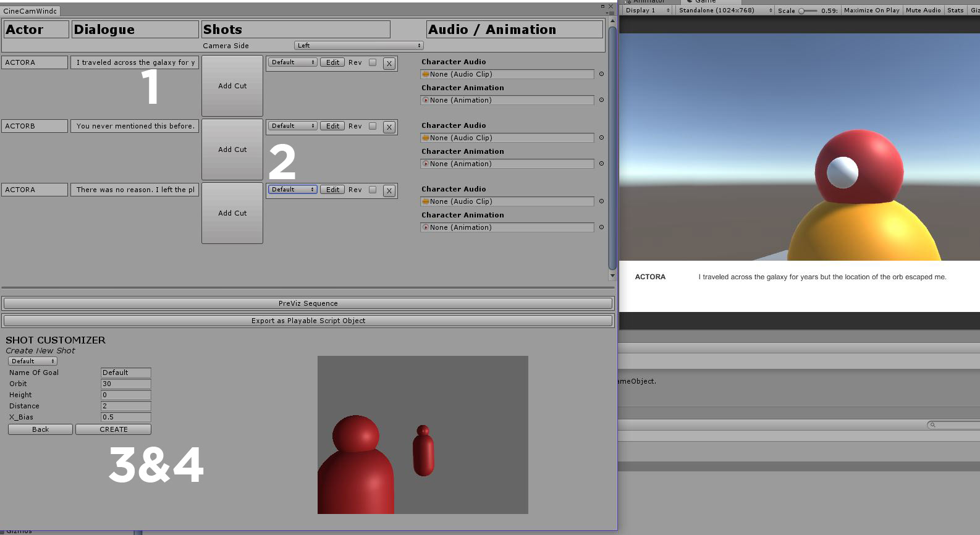Click Edit on the first ACTORA shot
This screenshot has height=535, width=980.
click(332, 62)
